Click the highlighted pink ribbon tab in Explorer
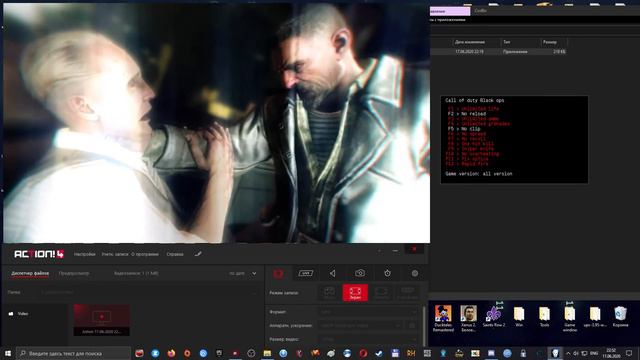Image resolution: width=640 pixels, height=360 pixels. pos(450,11)
